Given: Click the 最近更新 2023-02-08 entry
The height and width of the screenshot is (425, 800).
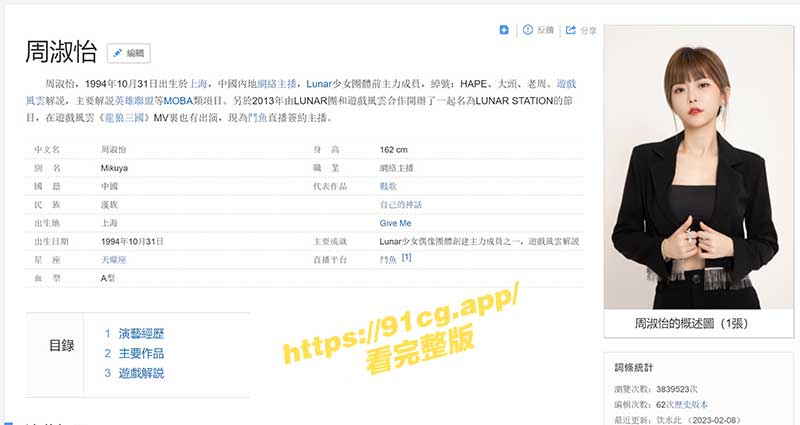Looking at the screenshot, I should (677, 420).
